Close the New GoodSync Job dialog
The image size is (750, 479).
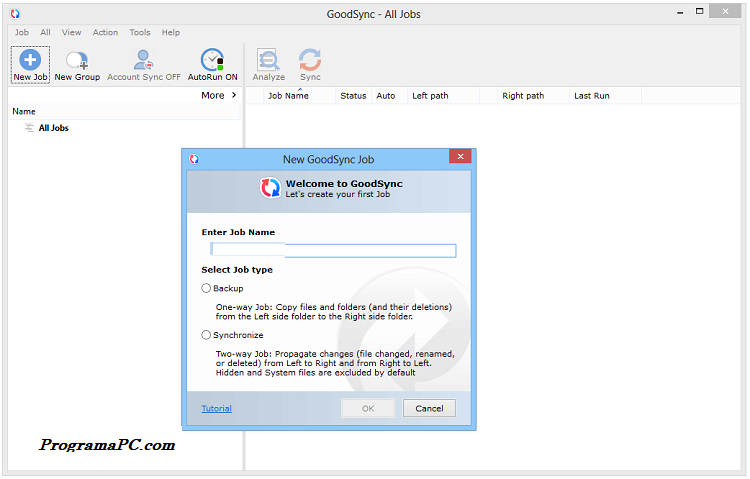click(x=460, y=158)
